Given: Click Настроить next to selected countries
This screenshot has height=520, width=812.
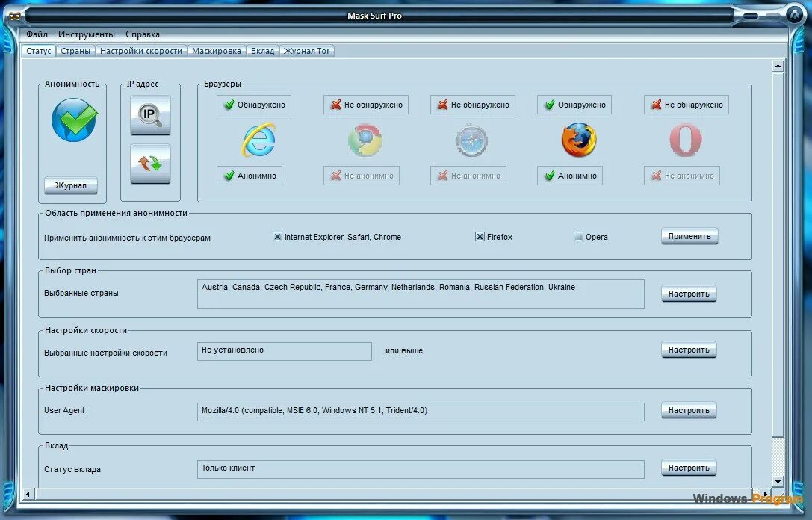Looking at the screenshot, I should point(689,294).
